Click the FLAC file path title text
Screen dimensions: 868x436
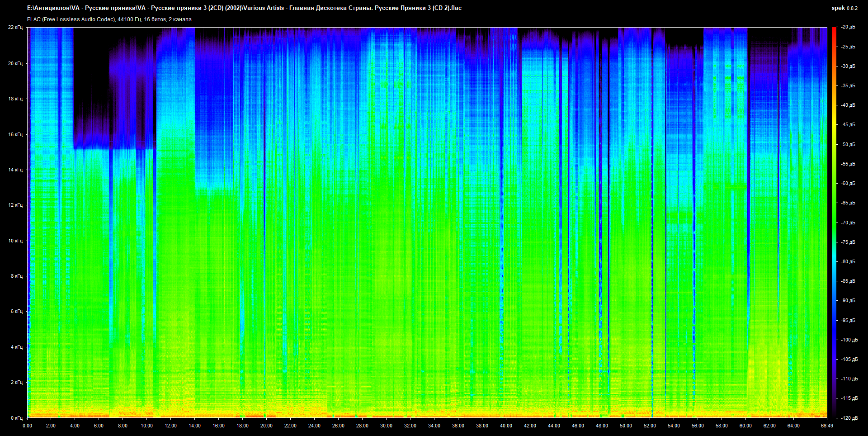tap(244, 8)
